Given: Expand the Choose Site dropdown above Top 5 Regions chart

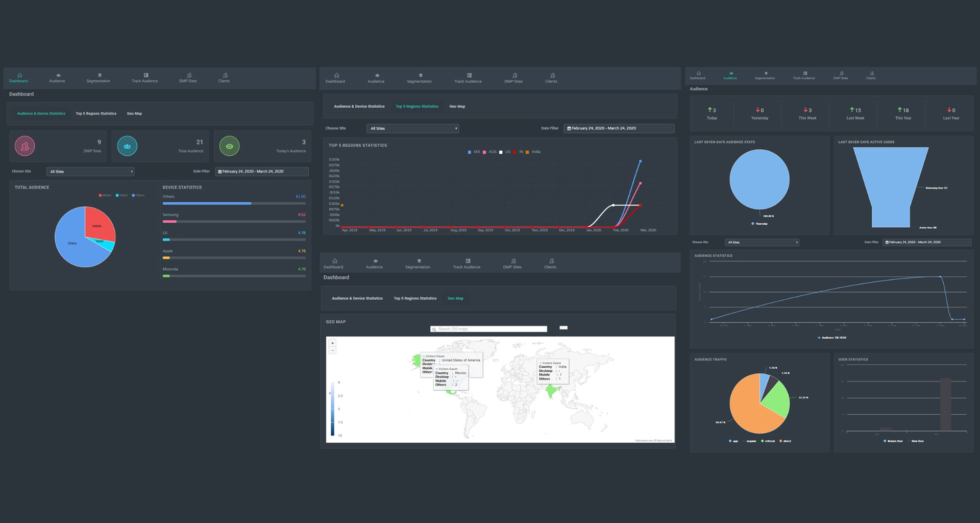Looking at the screenshot, I should [x=412, y=129].
